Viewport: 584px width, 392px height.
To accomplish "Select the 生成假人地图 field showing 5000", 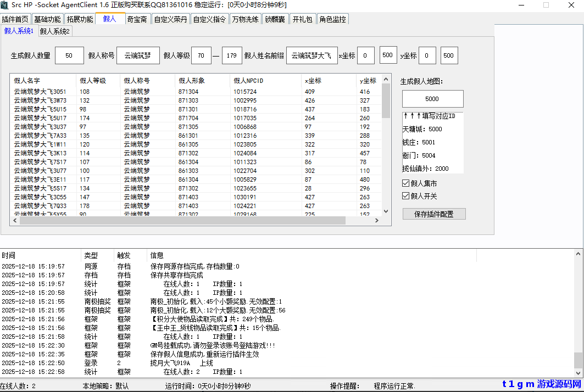I will (x=432, y=99).
